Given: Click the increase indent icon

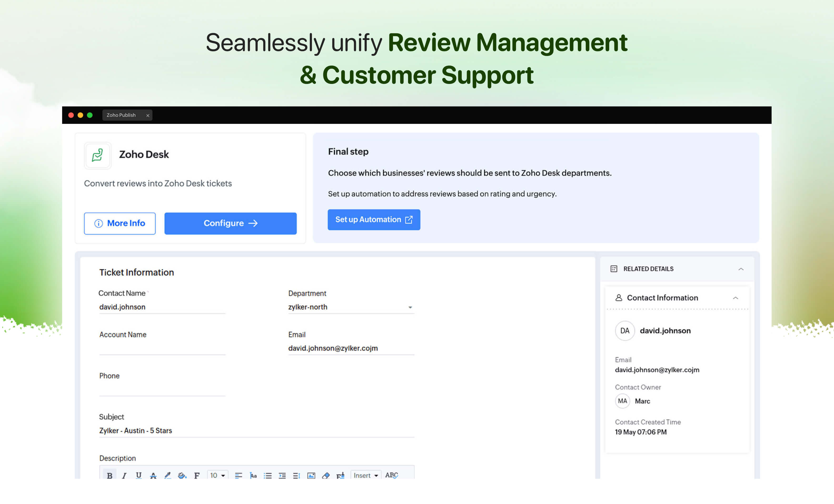Looking at the screenshot, I should 282,475.
